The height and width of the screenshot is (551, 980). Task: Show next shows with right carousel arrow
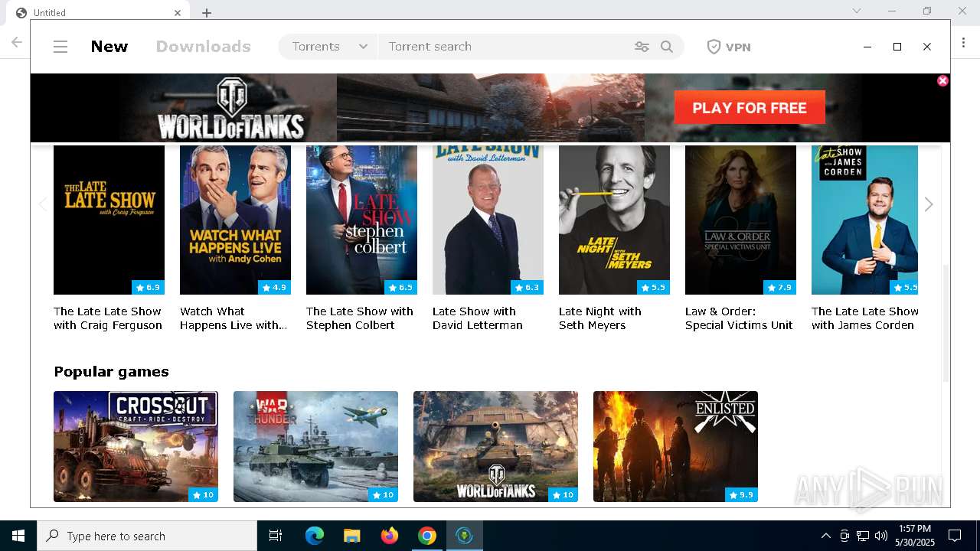pos(929,204)
